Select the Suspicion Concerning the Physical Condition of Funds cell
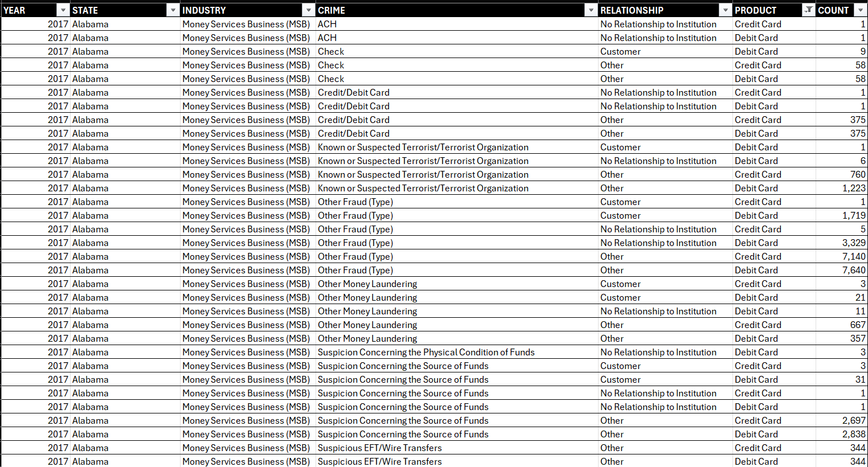The width and height of the screenshot is (868, 467). click(x=457, y=352)
